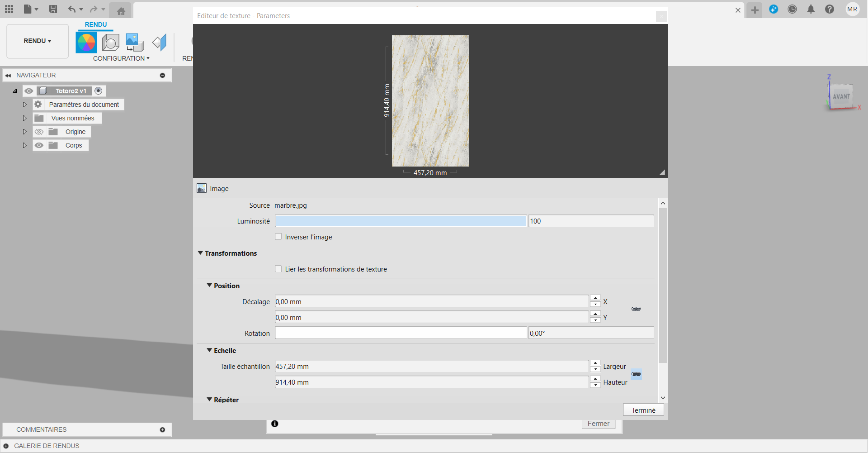This screenshot has height=453, width=868.
Task: Open the Apparence color wheel tool
Action: pos(86,42)
